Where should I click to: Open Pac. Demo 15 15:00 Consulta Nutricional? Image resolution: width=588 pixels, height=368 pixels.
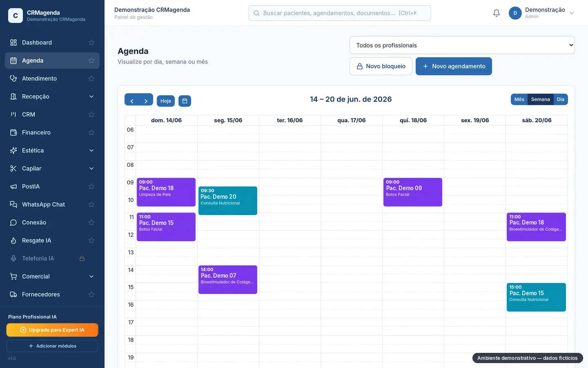click(x=536, y=297)
